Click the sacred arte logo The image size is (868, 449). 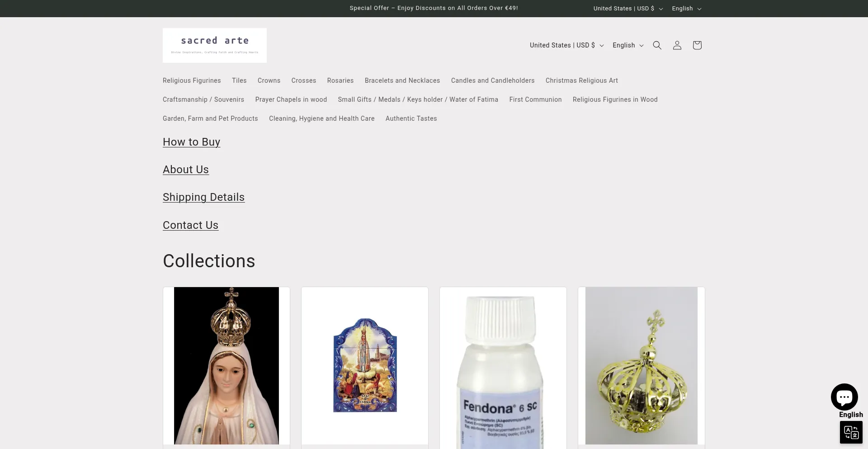click(x=215, y=45)
